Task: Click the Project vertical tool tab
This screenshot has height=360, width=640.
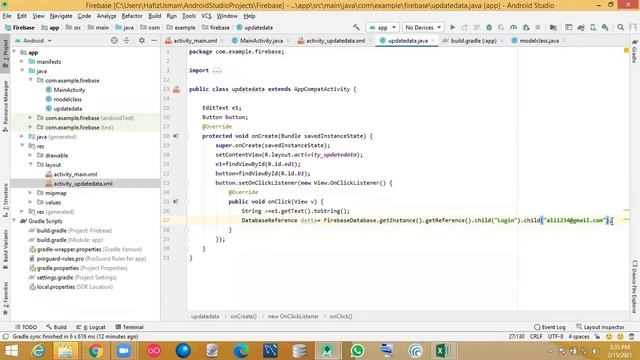Action: [x=5, y=54]
